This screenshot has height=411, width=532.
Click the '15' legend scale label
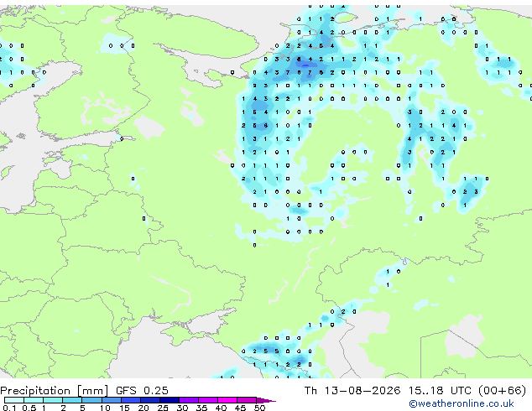point(124,408)
